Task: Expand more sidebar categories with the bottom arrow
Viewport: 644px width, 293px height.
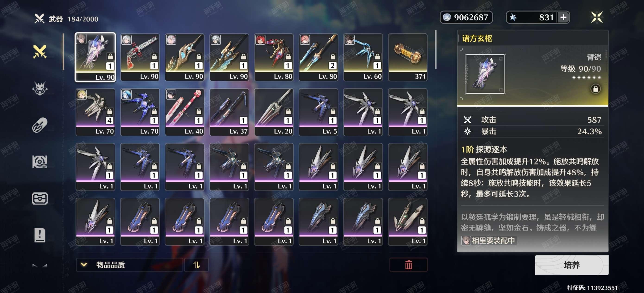Action: coord(40,266)
